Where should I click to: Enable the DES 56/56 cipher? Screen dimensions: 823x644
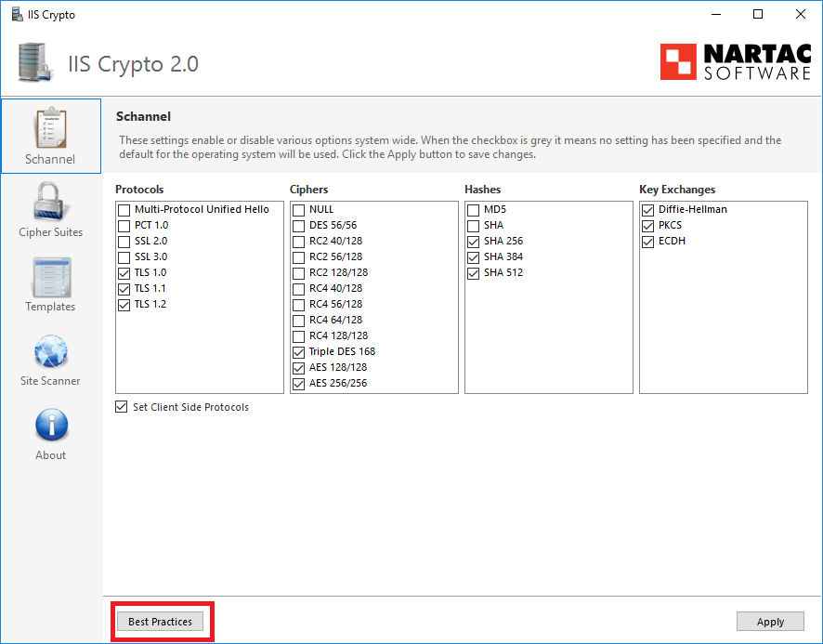(x=299, y=226)
